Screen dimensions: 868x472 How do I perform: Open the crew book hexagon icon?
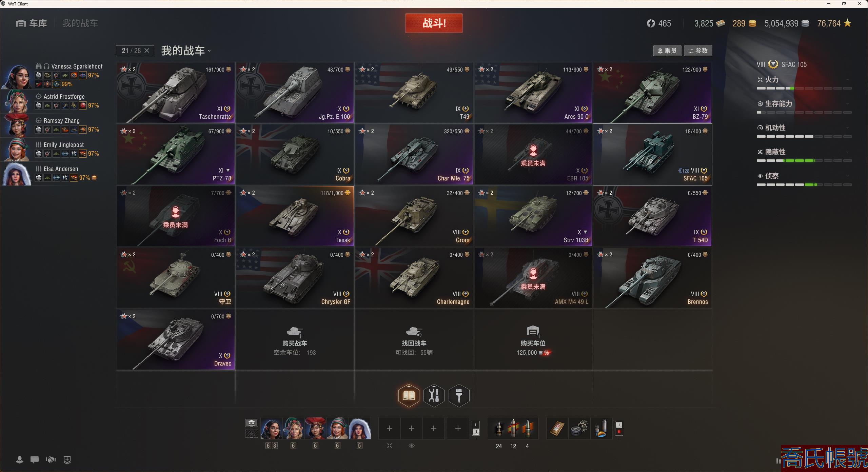point(409,395)
